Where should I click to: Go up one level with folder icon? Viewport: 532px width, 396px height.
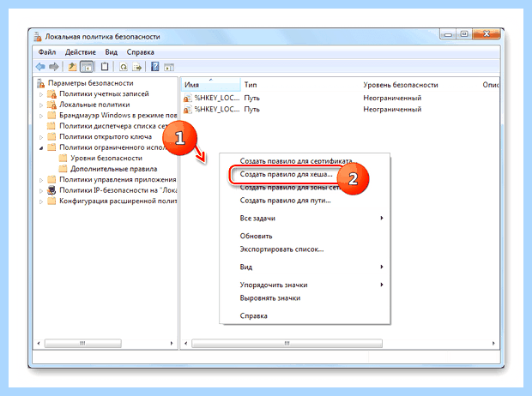pos(72,67)
